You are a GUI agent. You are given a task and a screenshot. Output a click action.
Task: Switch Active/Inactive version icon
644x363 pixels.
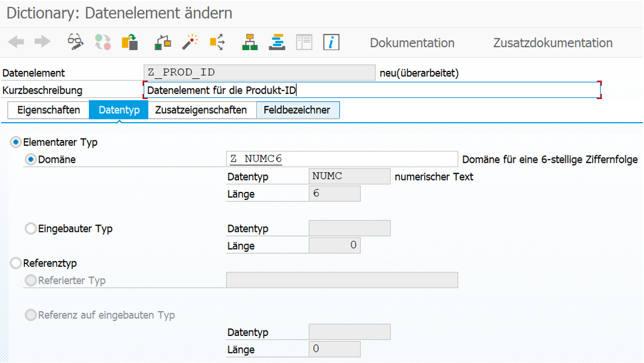[x=103, y=42]
